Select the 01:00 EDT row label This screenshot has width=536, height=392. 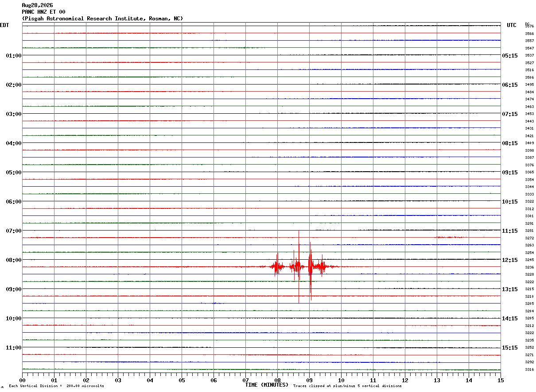(14, 56)
